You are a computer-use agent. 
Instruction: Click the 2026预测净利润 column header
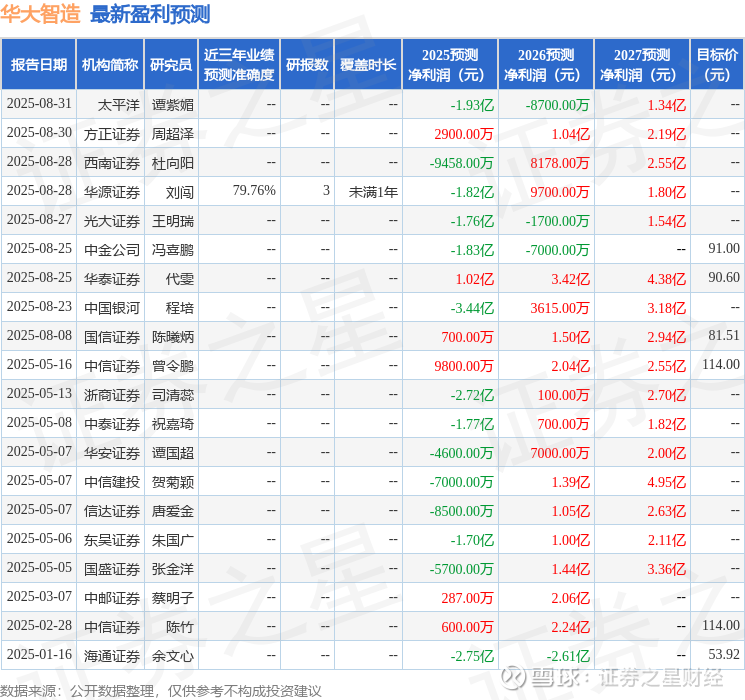(546, 65)
